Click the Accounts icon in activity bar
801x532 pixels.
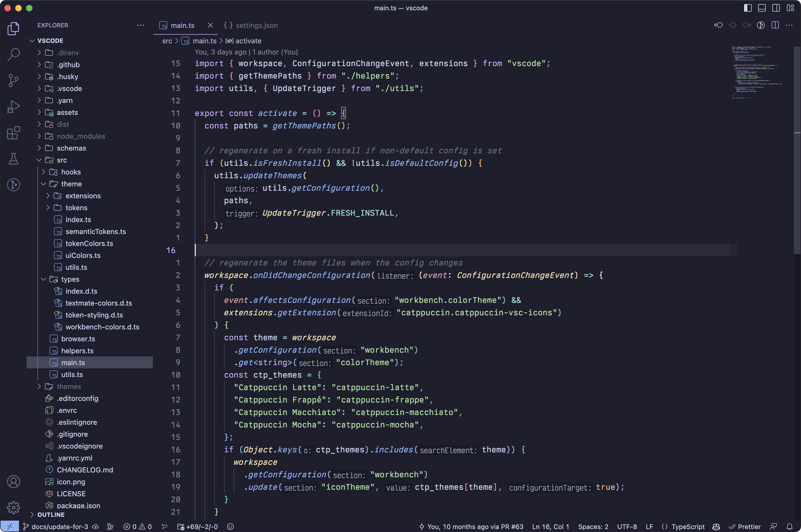coord(13,482)
